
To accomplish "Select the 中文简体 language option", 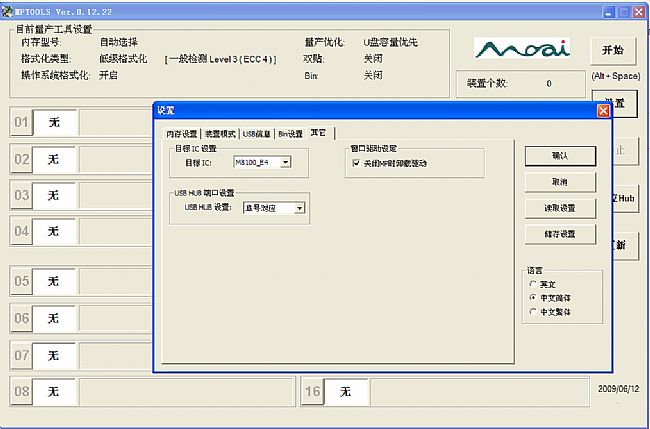I will (x=533, y=298).
